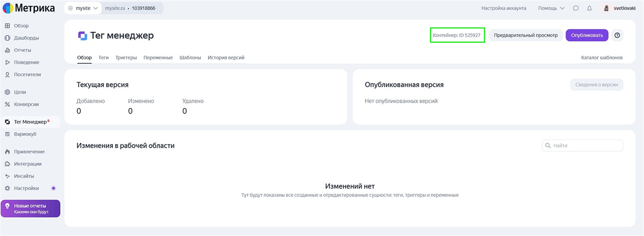Click the mysite.ru • 103918866 chip
The width and height of the screenshot is (644, 236).
click(x=133, y=9)
